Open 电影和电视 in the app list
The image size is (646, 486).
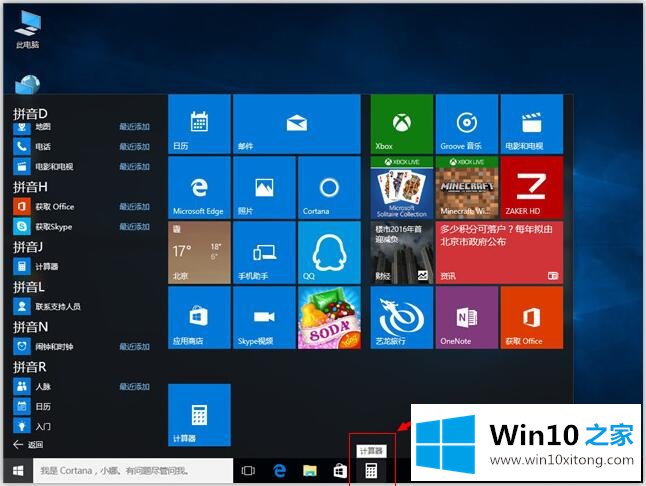pyautogui.click(x=82, y=166)
